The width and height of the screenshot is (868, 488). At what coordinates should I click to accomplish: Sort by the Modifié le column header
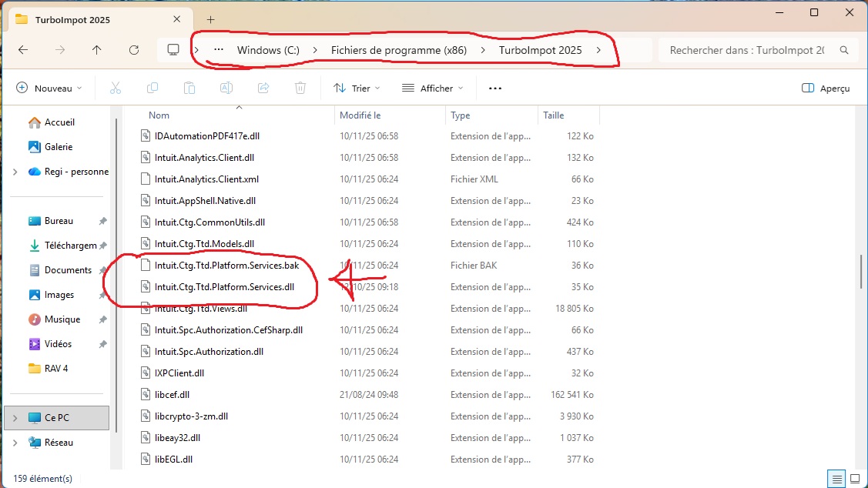click(360, 115)
